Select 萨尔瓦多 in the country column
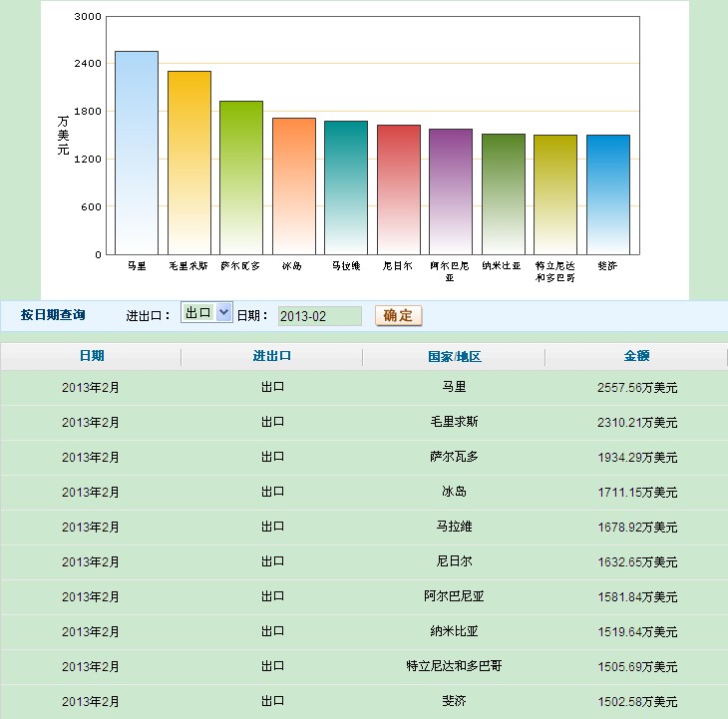 coord(454,457)
